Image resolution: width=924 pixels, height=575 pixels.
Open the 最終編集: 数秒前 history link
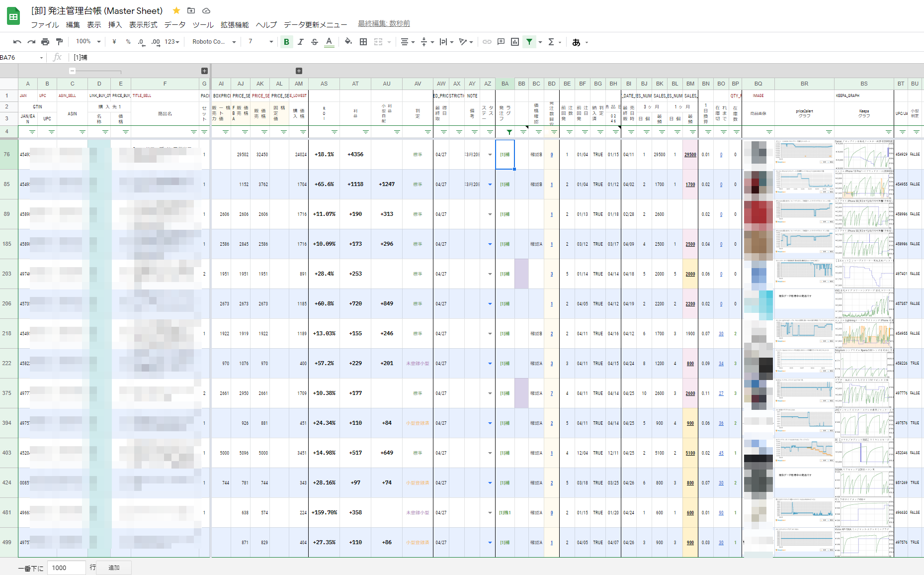pos(384,23)
